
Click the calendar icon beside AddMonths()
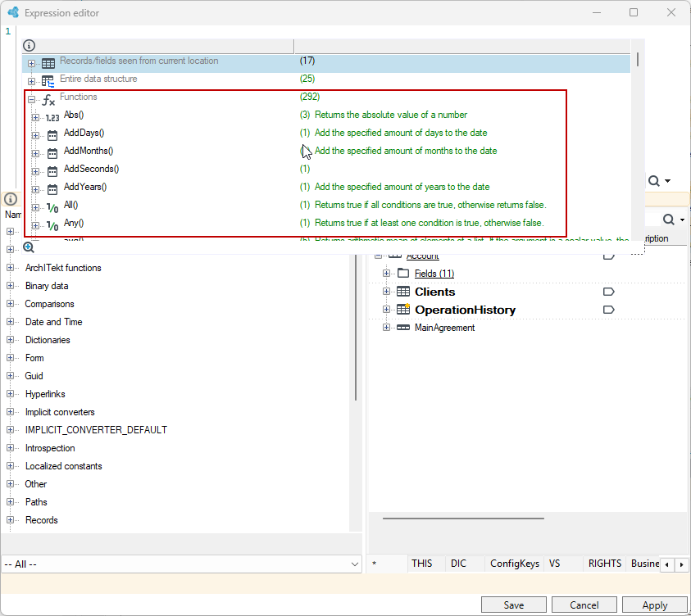coord(52,154)
